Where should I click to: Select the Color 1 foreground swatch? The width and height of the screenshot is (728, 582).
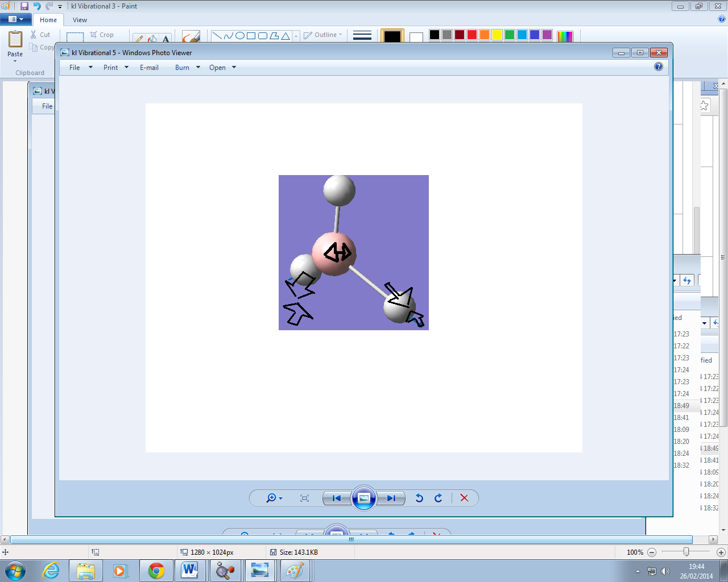[x=392, y=36]
